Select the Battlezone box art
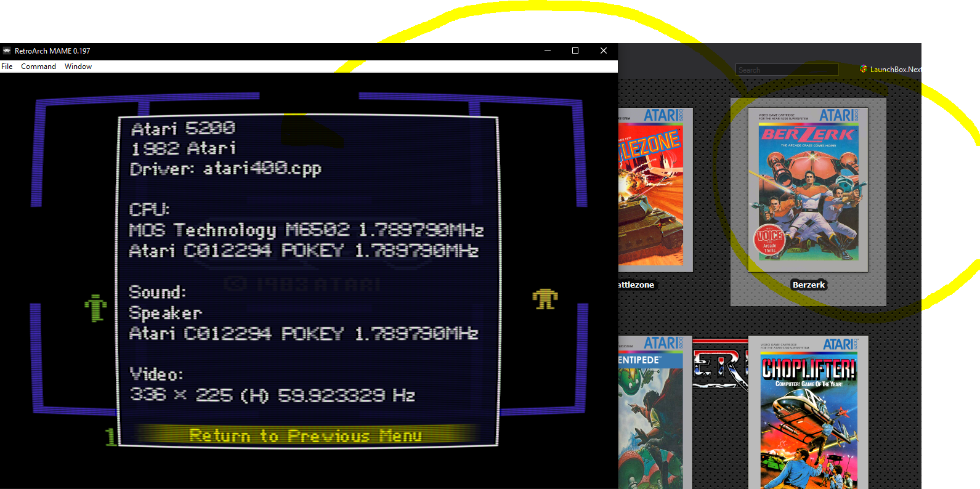This screenshot has height=489, width=980. click(655, 190)
